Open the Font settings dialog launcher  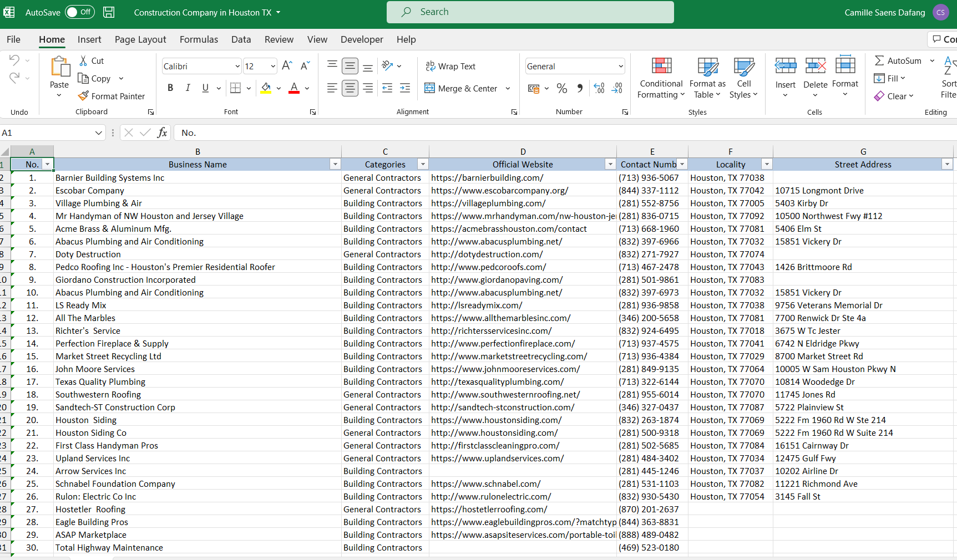(313, 112)
